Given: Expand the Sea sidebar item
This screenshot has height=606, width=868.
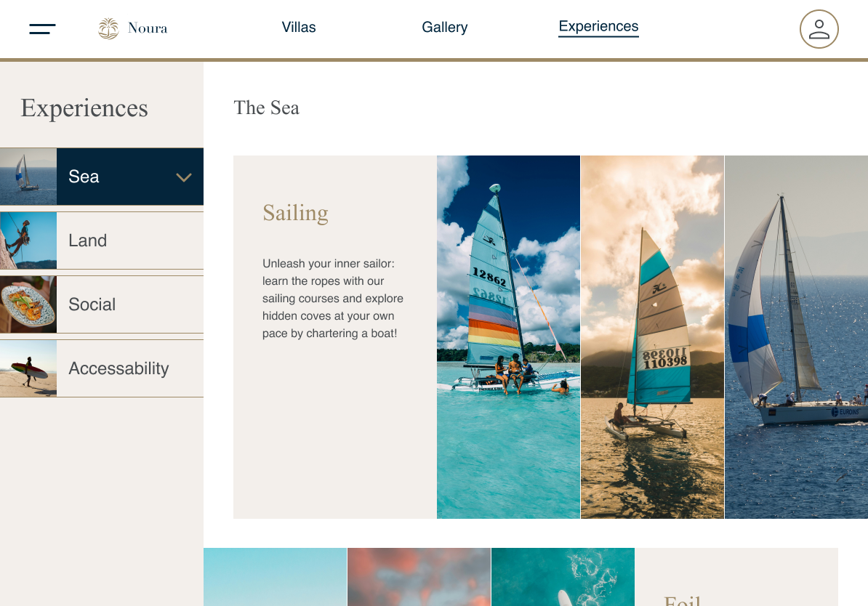Looking at the screenshot, I should pos(102,177).
